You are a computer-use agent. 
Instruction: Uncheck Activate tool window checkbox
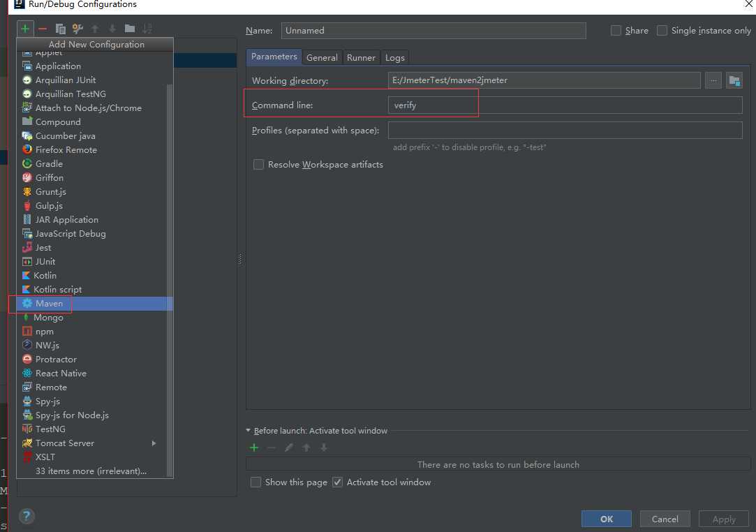click(x=337, y=482)
